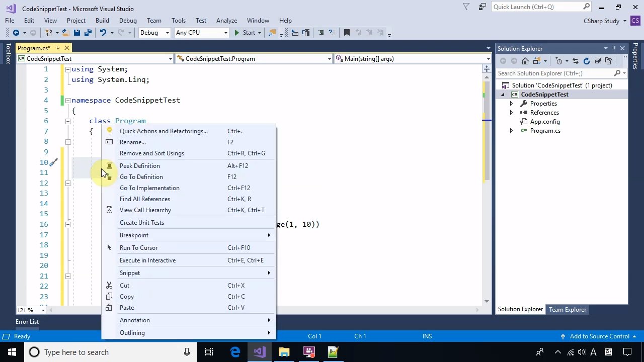Click Add to Source Control in status bar
The width and height of the screenshot is (644, 362).
click(599, 336)
